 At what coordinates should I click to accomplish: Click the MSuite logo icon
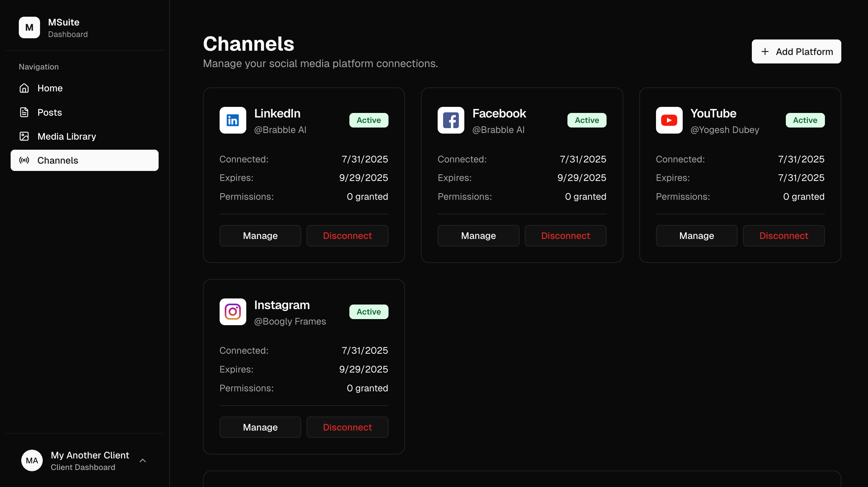click(x=29, y=27)
